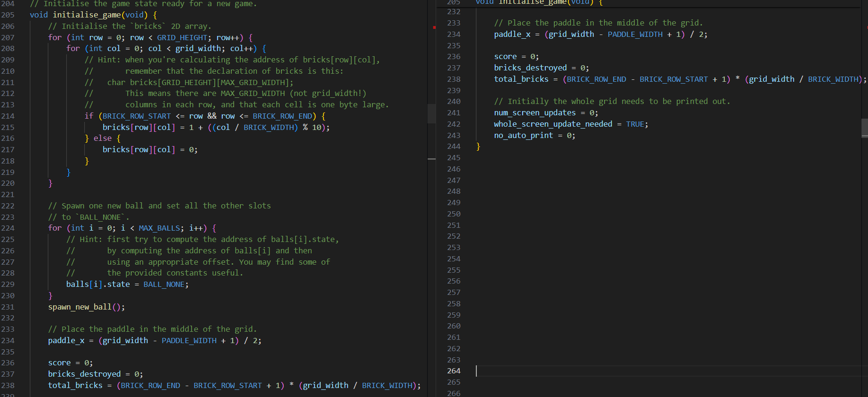Click the left editor's vertical scrollbar thumb
868x397 pixels.
(431, 114)
